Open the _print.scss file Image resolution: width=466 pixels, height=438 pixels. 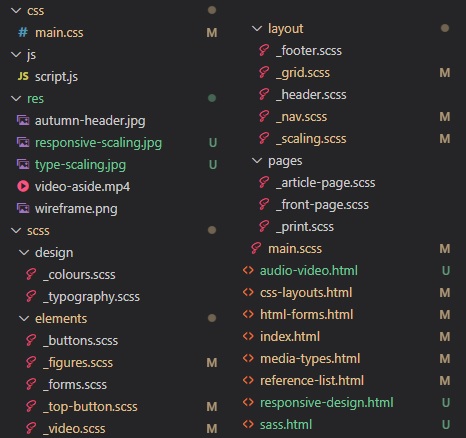(305, 227)
